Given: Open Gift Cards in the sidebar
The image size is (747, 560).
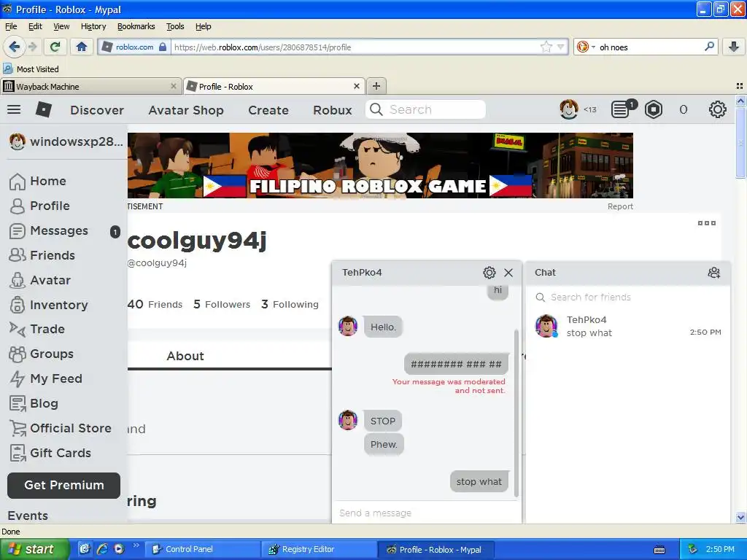Looking at the screenshot, I should tap(50, 453).
